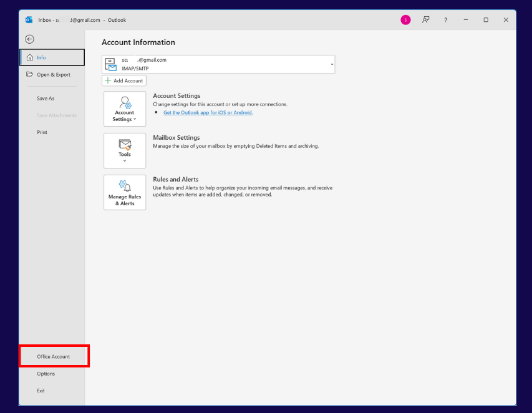This screenshot has width=532, height=413.
Task: Select Save As in the sidebar
Action: point(46,99)
